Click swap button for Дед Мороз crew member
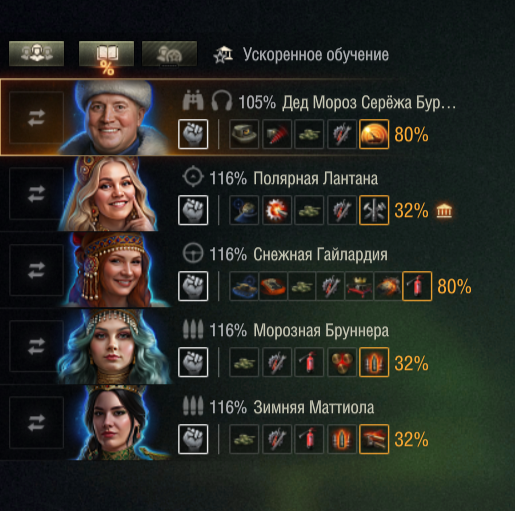Image resolution: width=515 pixels, height=511 pixels. point(36,118)
